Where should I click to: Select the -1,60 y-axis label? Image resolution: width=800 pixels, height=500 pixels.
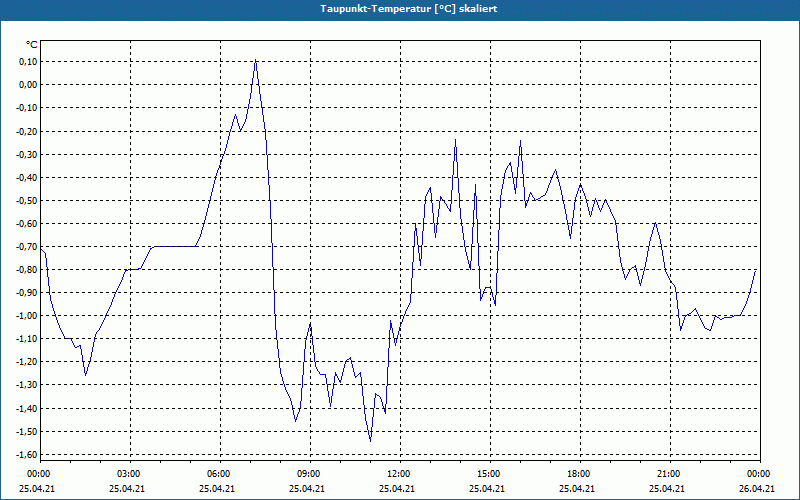pos(26,455)
